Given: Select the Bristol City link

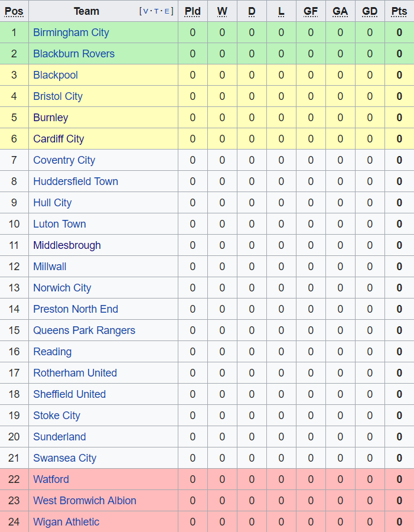Looking at the screenshot, I should [58, 96].
